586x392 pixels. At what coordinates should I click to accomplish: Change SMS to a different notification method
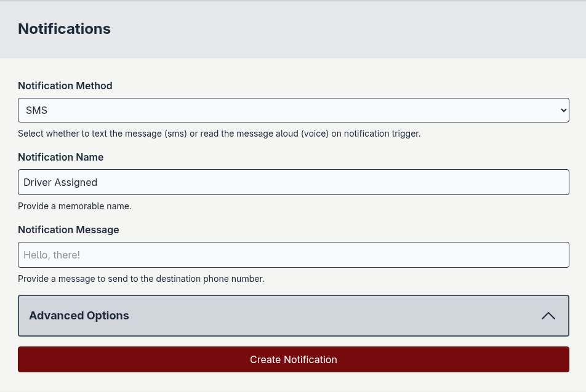tap(294, 110)
